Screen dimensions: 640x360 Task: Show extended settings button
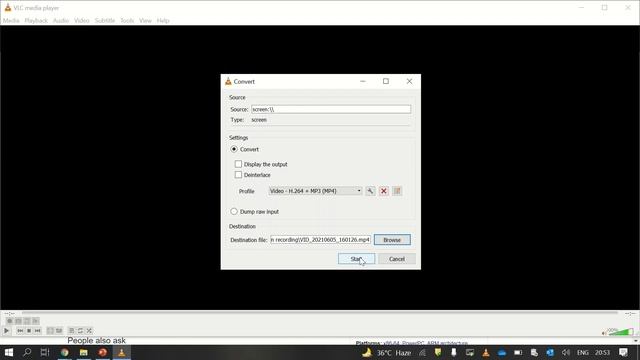pyautogui.click(x=59, y=331)
